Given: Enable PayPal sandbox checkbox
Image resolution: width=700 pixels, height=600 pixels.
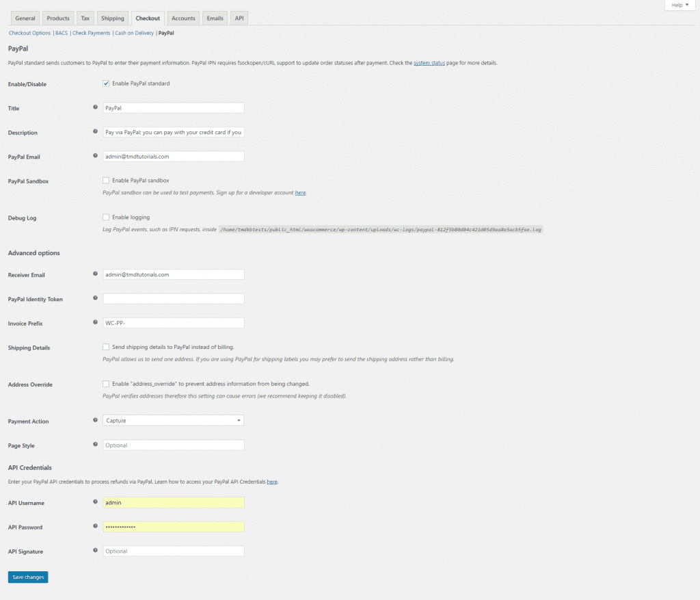Looking at the screenshot, I should 106,181.
